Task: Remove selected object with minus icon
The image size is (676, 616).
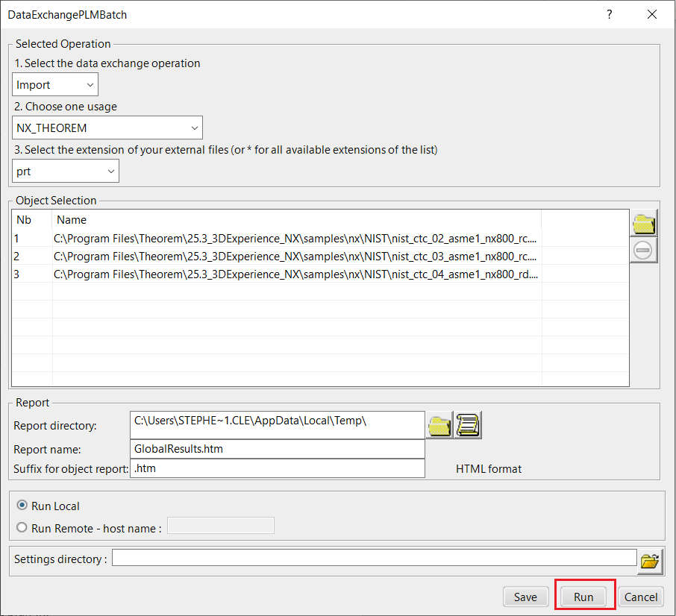Action: (x=643, y=251)
